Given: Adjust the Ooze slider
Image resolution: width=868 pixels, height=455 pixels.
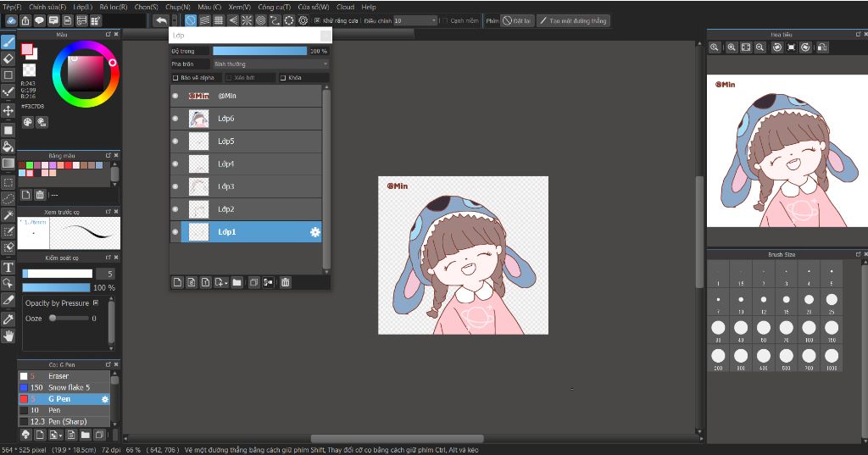Looking at the screenshot, I should (x=70, y=319).
